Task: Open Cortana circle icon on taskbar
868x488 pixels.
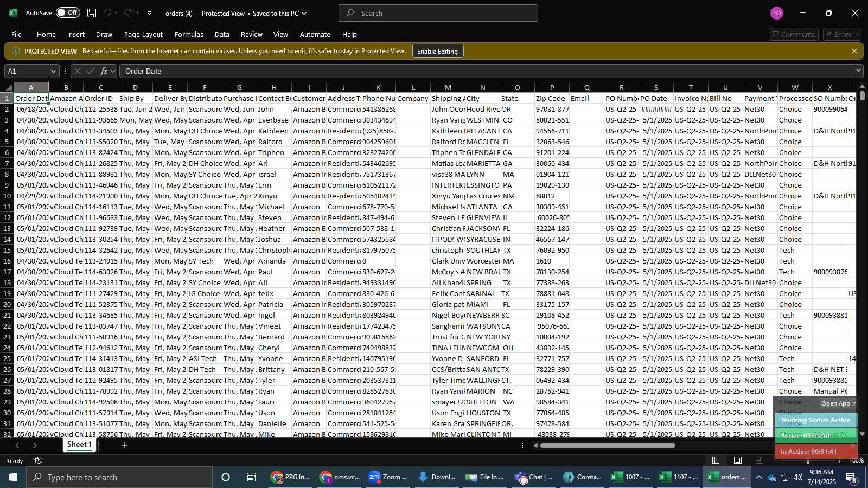Action: coord(226,477)
